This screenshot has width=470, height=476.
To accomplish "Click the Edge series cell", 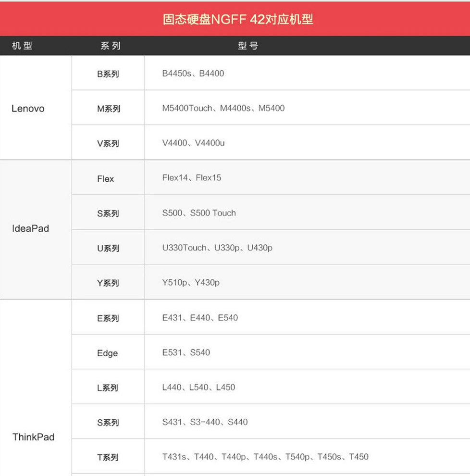I will pos(108,353).
